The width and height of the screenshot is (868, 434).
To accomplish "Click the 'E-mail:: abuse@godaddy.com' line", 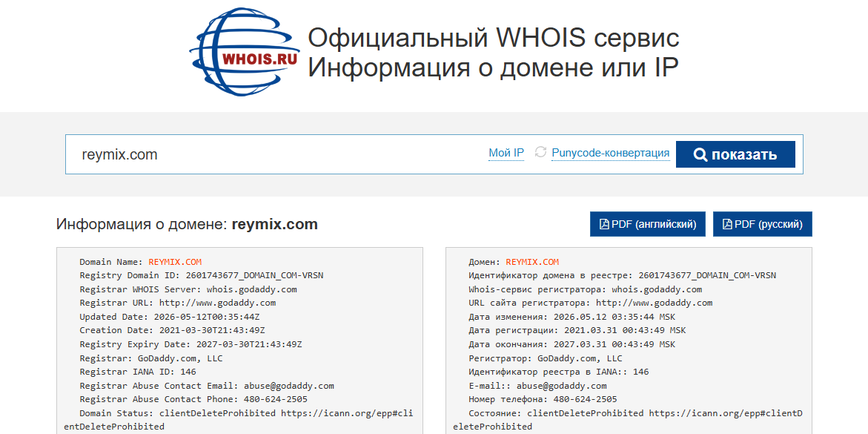I will tap(537, 386).
